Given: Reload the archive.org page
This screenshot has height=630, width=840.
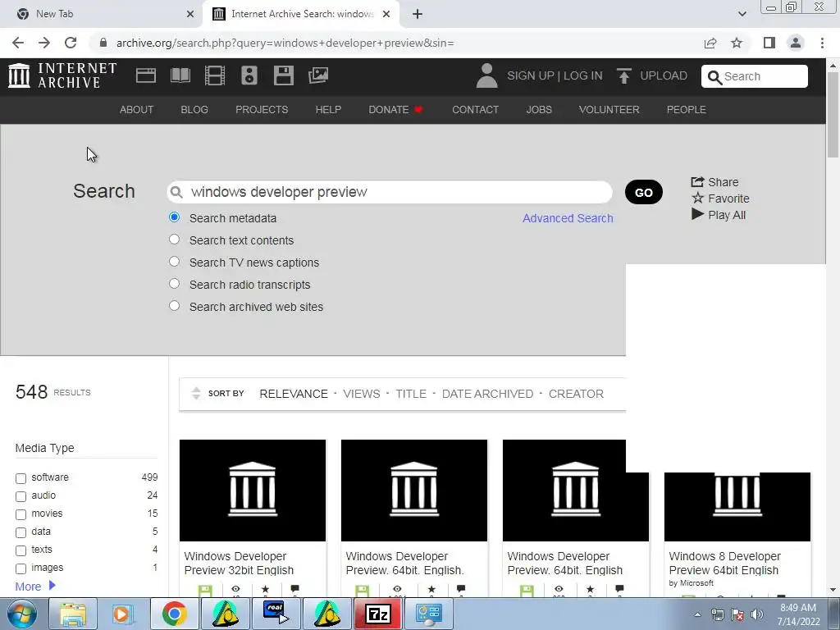Looking at the screenshot, I should pos(71,43).
